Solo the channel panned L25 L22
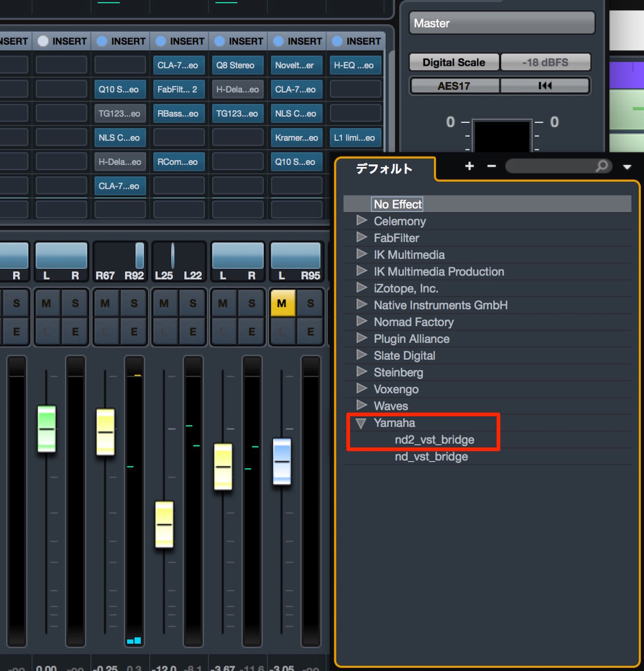The width and height of the screenshot is (644, 671). pos(193,303)
